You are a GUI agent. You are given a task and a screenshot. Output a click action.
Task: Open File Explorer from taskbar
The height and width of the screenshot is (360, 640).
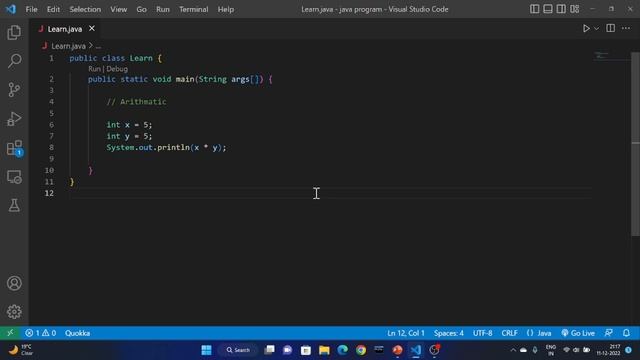(x=324, y=350)
